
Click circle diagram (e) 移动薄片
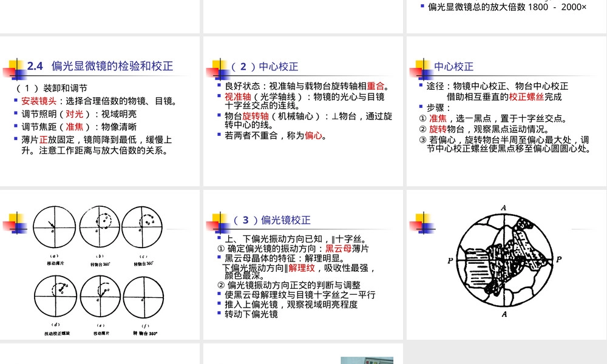101,297
